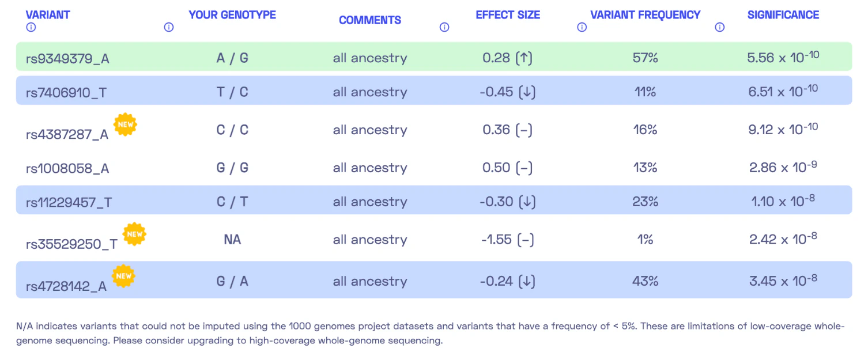Click the 57% variant frequency value
Image resolution: width=868 pixels, height=356 pixels.
click(x=645, y=58)
